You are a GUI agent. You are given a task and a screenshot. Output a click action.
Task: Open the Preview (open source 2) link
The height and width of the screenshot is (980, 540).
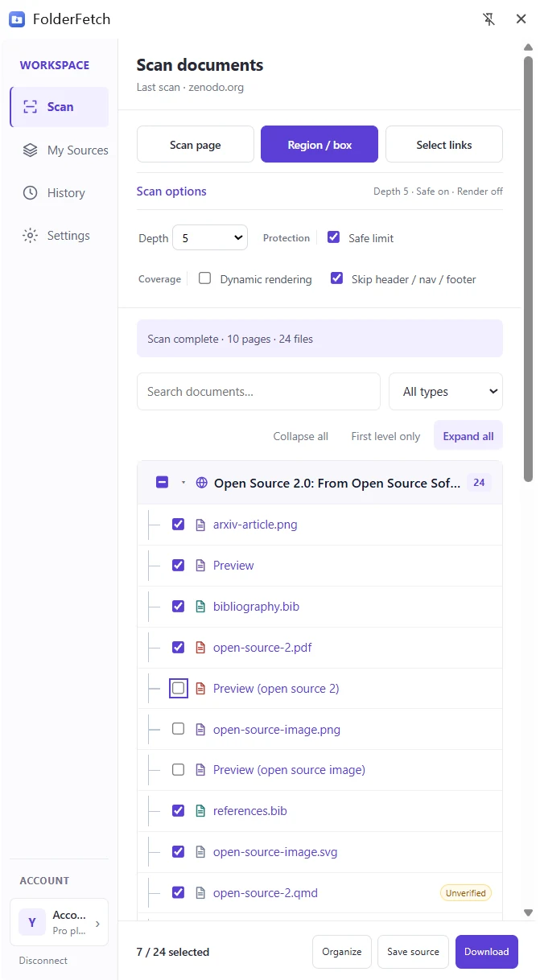pyautogui.click(x=276, y=689)
